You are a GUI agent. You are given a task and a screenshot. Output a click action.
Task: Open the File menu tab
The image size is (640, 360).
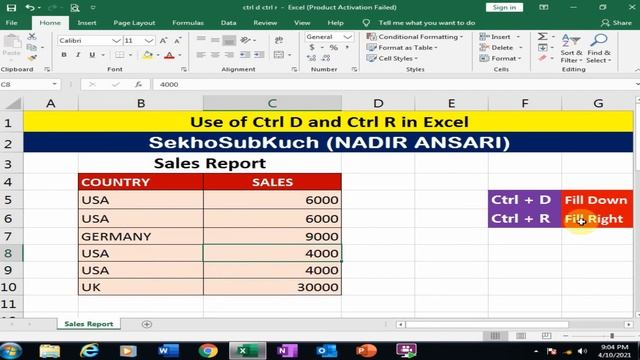click(x=11, y=23)
